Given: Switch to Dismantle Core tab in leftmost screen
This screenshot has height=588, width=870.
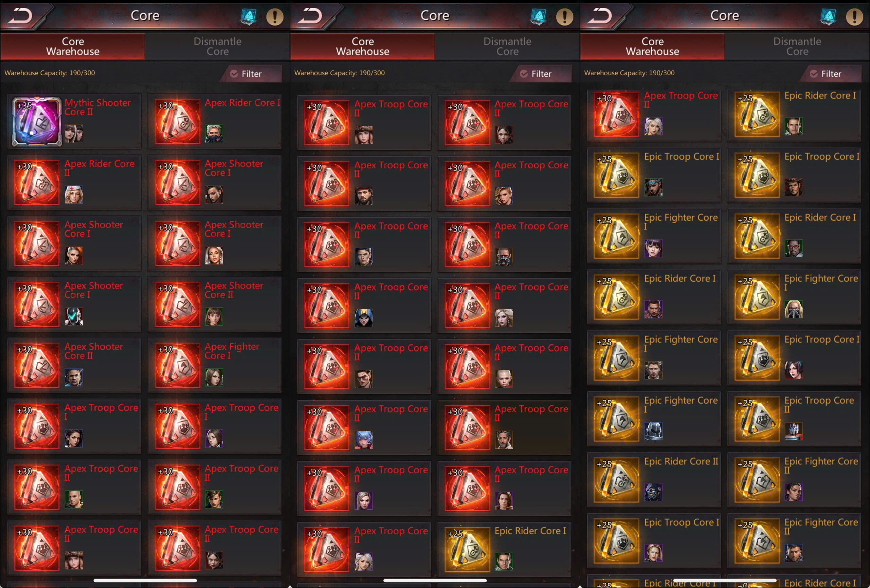Looking at the screenshot, I should tap(217, 47).
